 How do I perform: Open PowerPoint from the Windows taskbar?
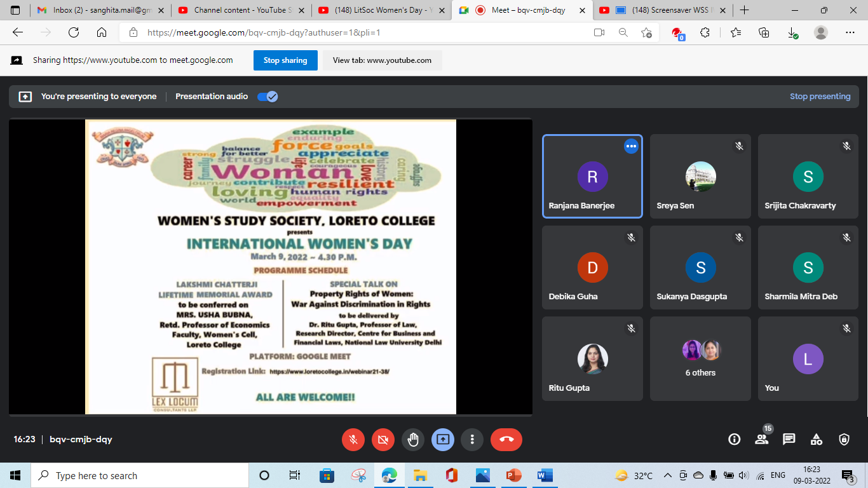coord(513,475)
